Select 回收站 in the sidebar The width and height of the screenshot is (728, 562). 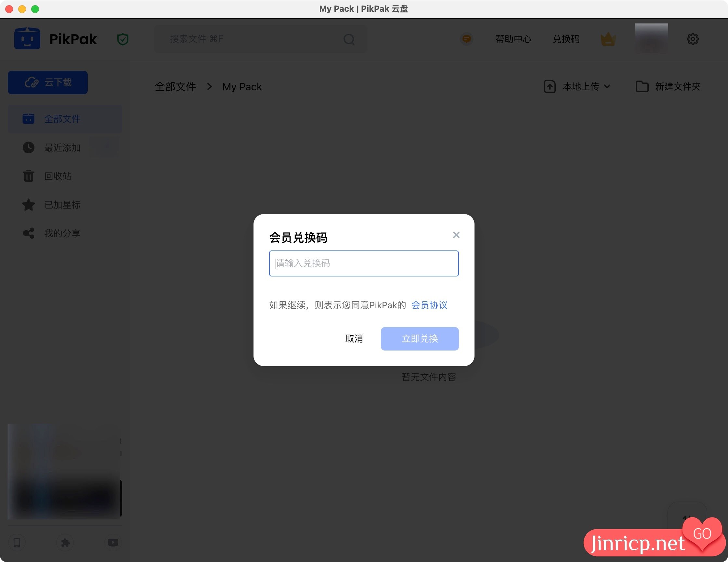(x=58, y=176)
